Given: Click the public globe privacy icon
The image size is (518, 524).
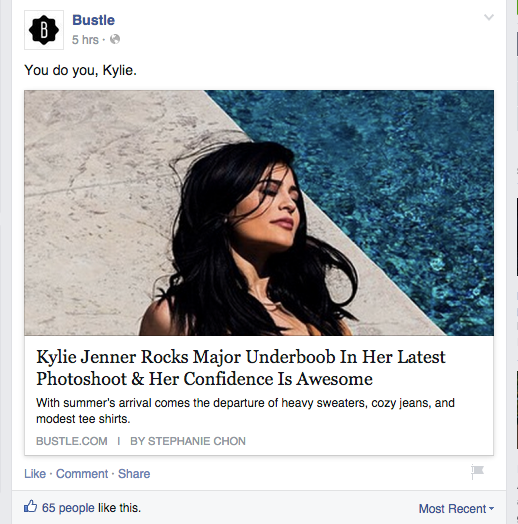Looking at the screenshot, I should tap(115, 39).
